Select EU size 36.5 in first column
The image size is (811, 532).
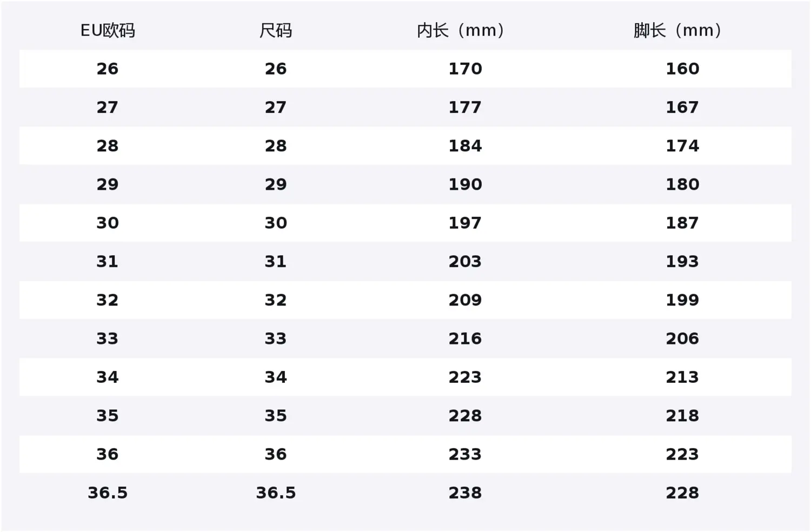[108, 493]
